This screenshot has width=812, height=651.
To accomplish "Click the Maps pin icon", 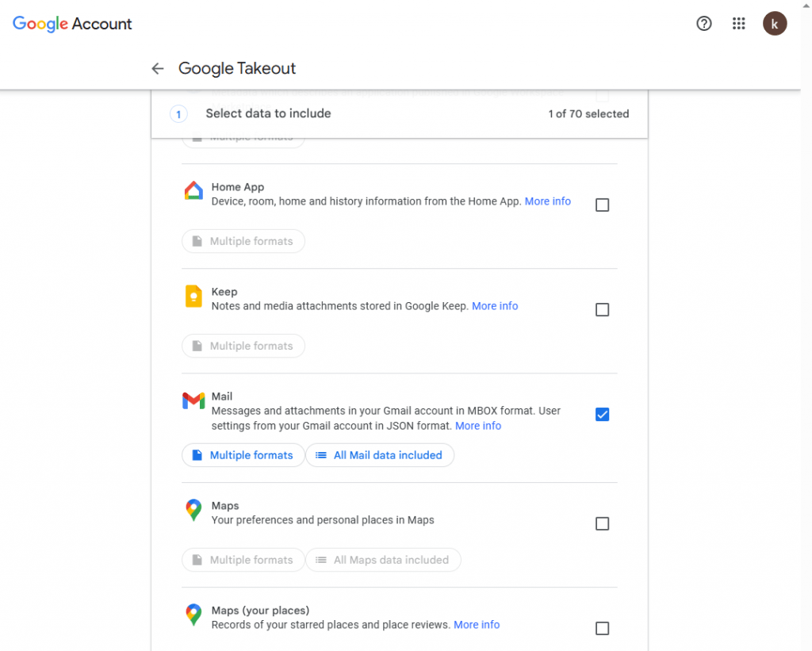I will click(193, 510).
